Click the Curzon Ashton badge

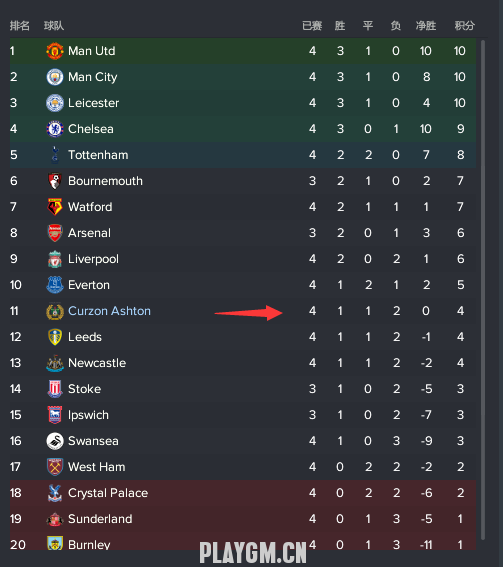click(55, 311)
